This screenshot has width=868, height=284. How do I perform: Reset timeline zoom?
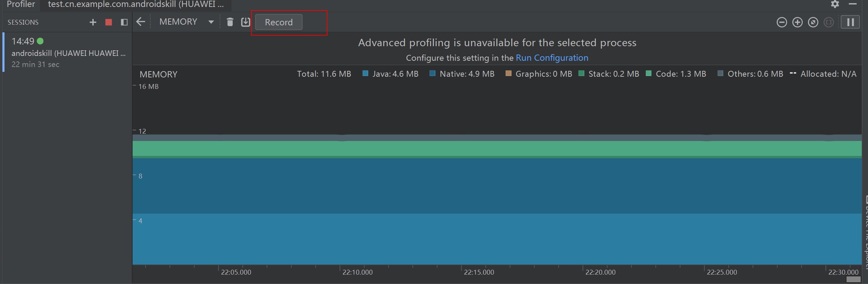[813, 22]
